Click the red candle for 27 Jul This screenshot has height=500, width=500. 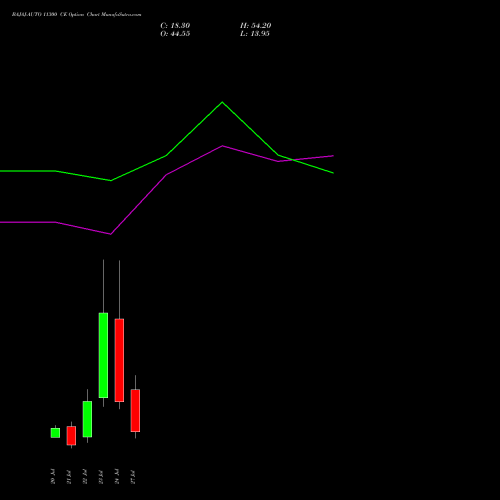point(135,410)
